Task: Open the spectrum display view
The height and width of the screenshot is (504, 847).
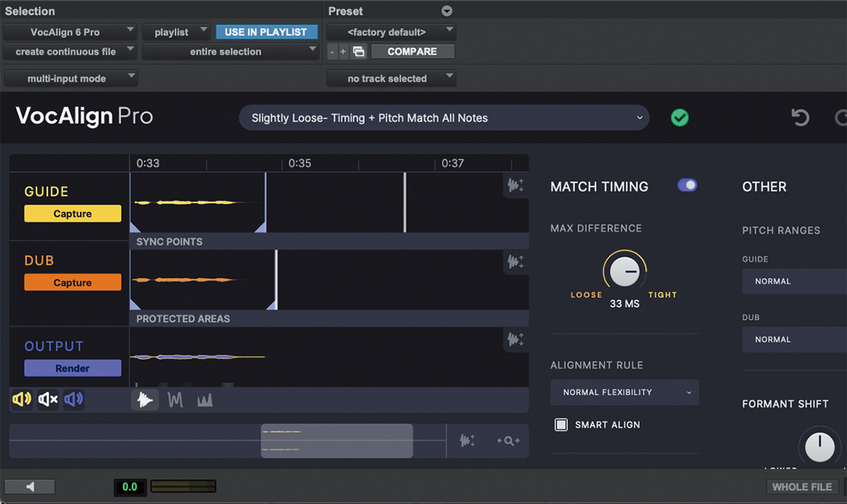Action: click(x=205, y=400)
